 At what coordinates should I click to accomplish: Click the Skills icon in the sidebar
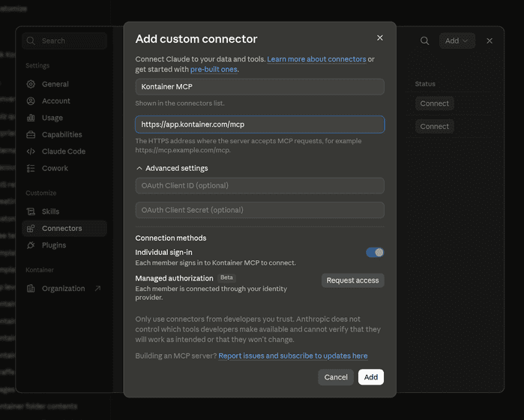31,211
